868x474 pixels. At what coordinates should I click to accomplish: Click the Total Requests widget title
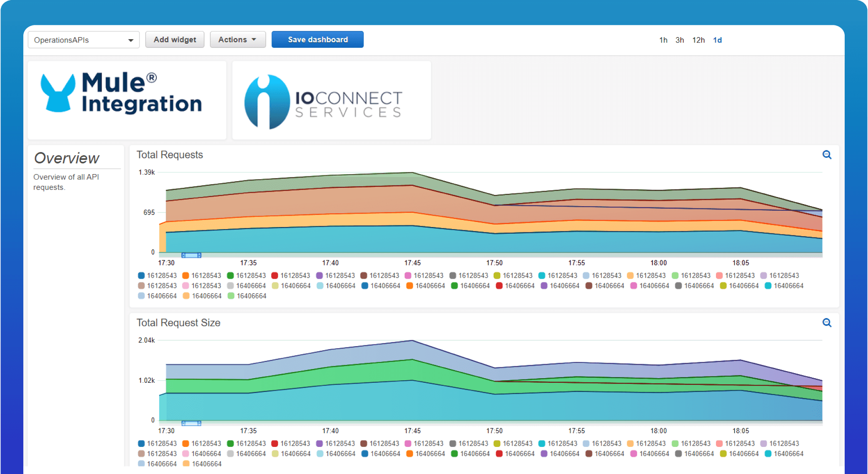point(170,155)
